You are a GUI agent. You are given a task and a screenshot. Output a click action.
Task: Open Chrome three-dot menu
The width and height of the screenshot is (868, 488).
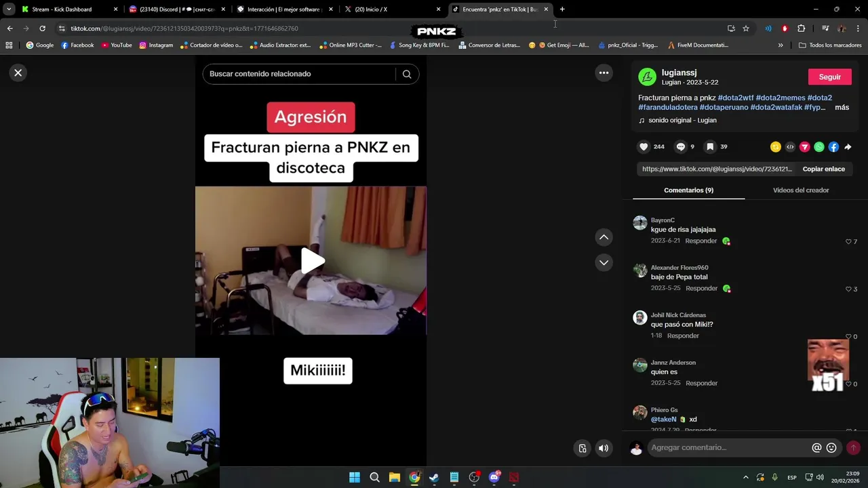click(x=858, y=28)
